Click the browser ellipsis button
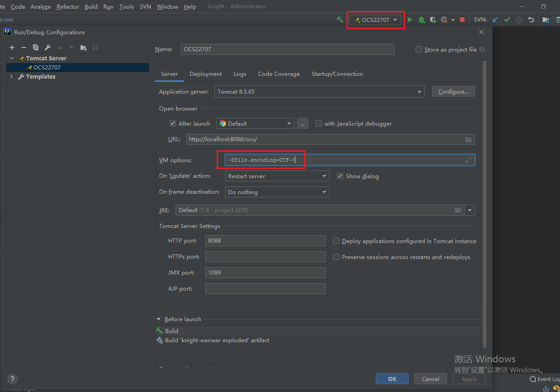The height and width of the screenshot is (392, 560). [303, 123]
